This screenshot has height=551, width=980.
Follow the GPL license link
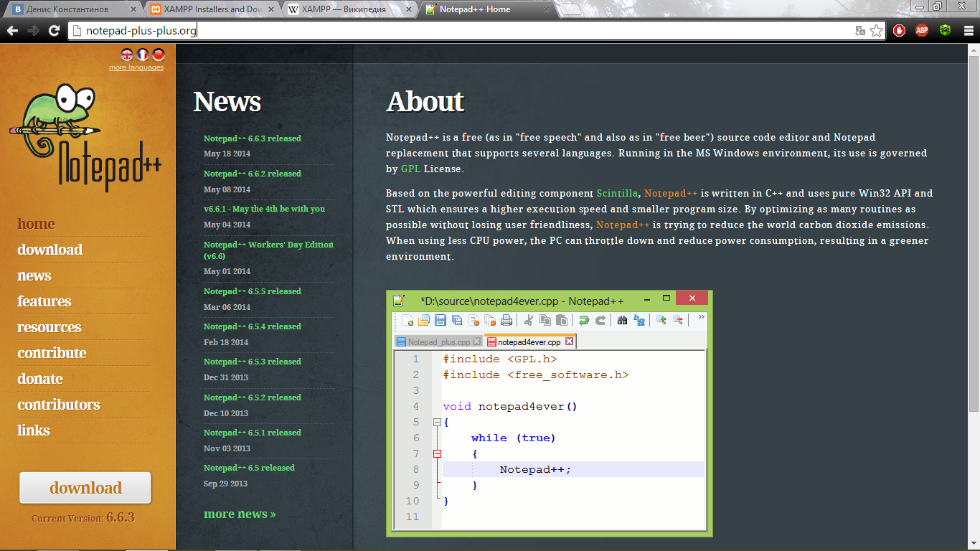pos(410,169)
